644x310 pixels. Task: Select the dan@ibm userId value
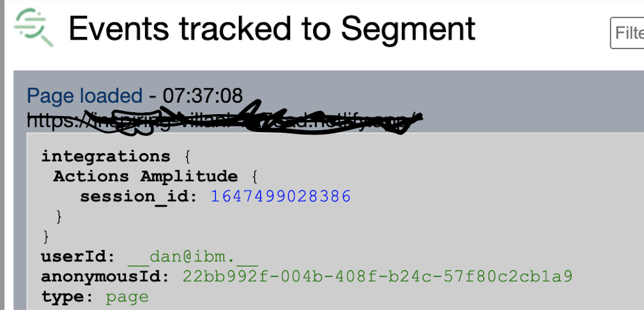[193, 256]
